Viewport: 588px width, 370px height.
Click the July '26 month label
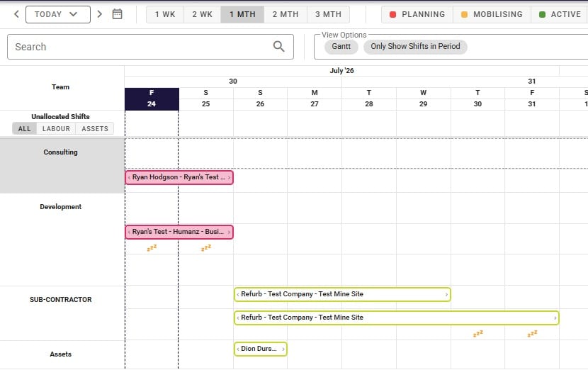pyautogui.click(x=341, y=71)
